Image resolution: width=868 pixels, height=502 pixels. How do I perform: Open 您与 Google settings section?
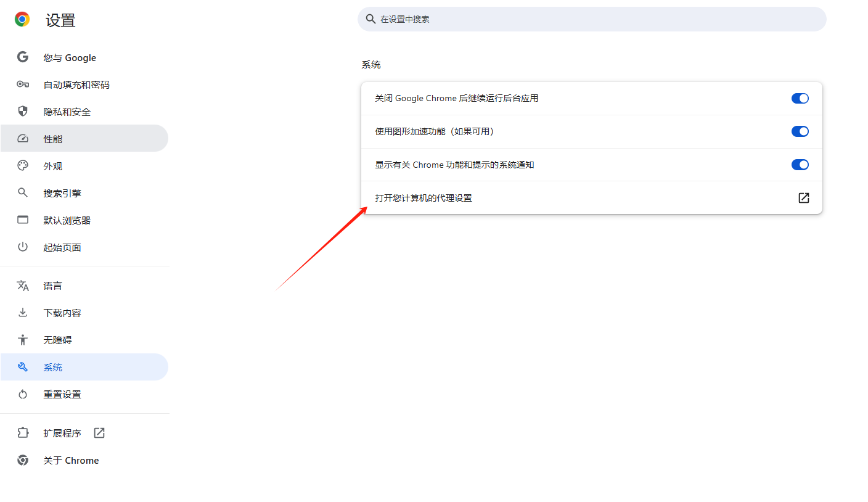84,57
